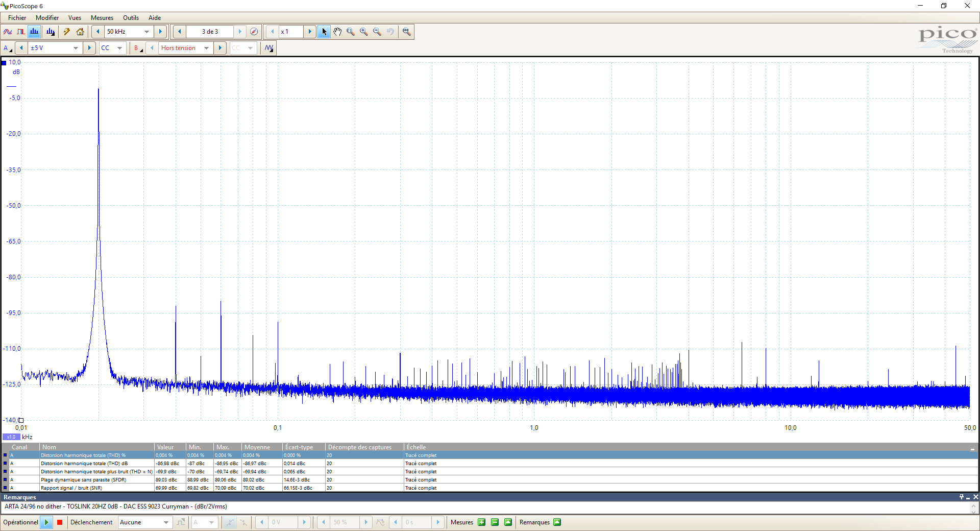
Task: Select persistence mode icon
Action: (21, 32)
